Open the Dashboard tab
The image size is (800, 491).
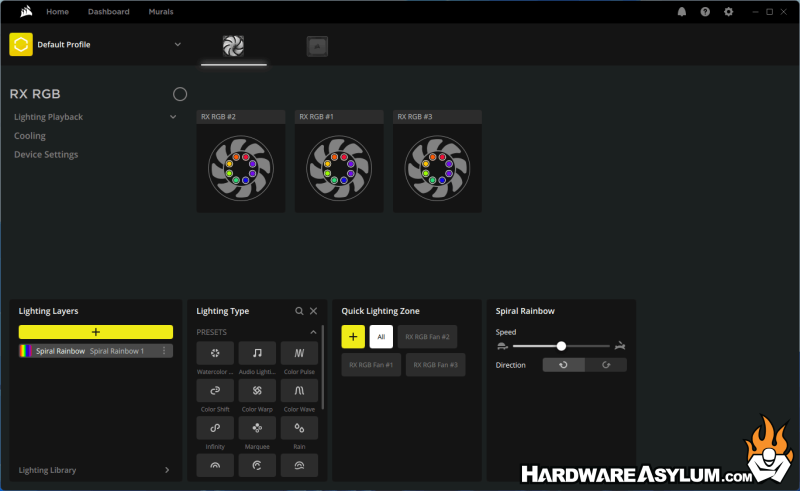coord(109,11)
